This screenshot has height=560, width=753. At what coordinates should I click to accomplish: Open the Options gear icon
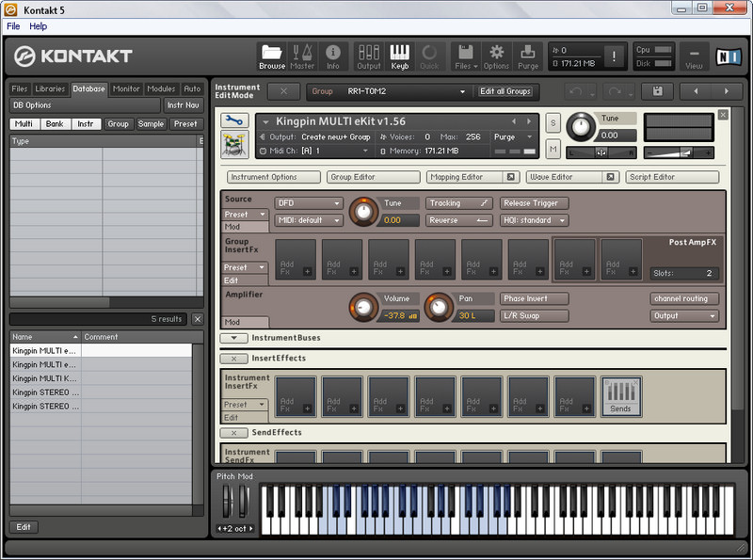pos(496,56)
